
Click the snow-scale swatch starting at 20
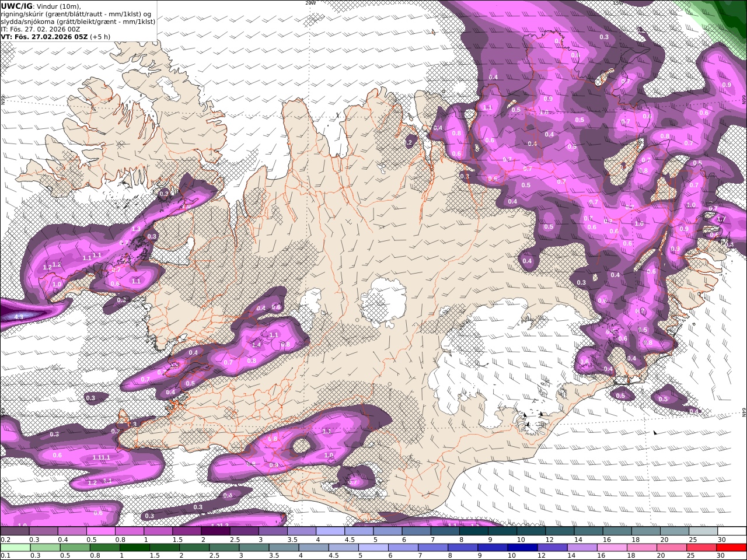tap(675, 531)
